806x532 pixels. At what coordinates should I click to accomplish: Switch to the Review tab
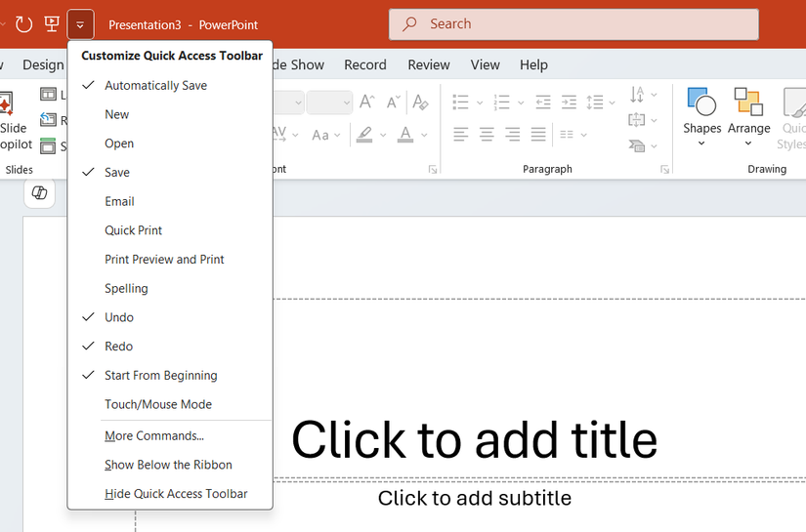point(429,64)
